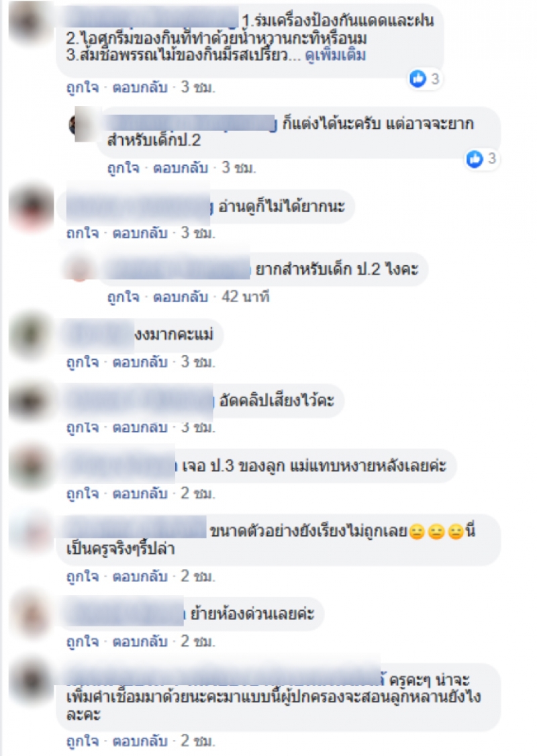Click ตอบกลับ under 'งงมากคะแม่' comment
537x756 pixels.
tap(140, 362)
